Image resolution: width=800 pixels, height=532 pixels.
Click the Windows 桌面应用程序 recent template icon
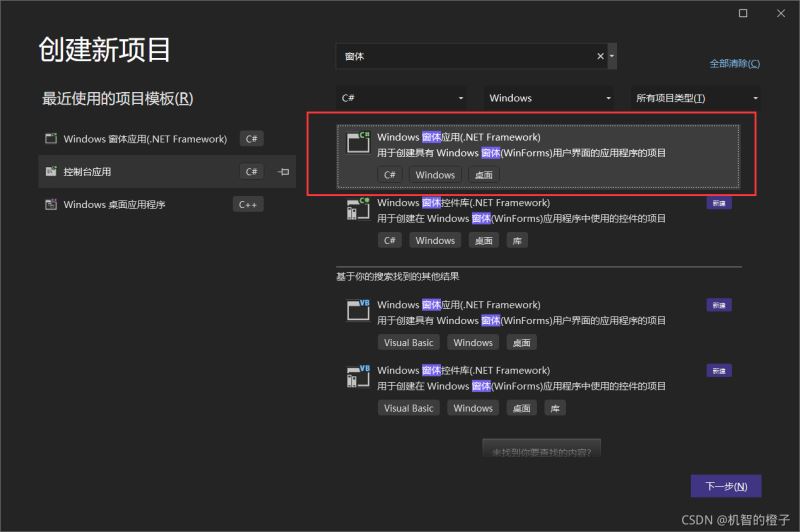[x=51, y=205]
